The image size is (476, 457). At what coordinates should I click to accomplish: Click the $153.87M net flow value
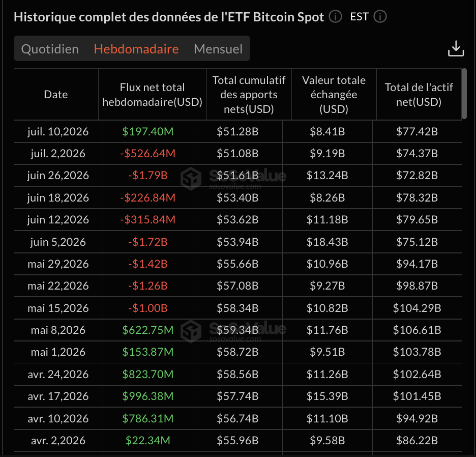[148, 352]
